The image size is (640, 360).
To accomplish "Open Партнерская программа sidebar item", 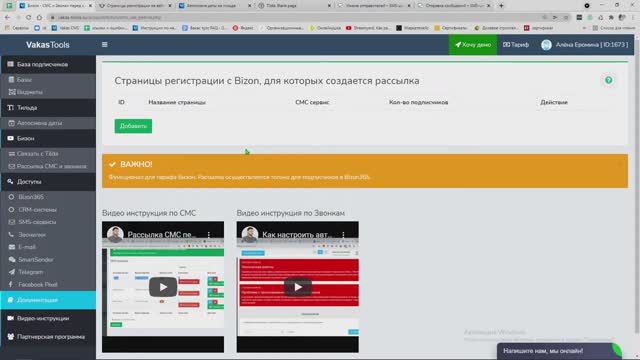I will pyautogui.click(x=48, y=337).
